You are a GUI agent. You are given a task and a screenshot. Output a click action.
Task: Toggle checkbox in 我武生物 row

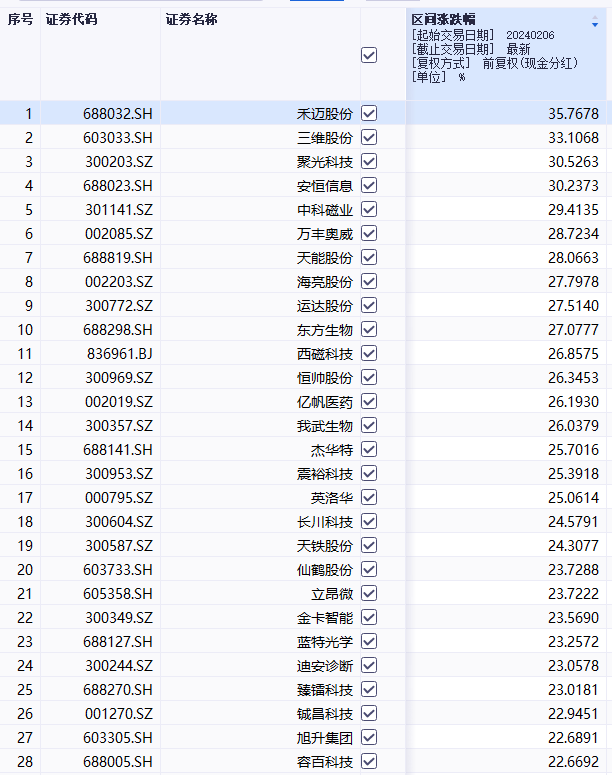pyautogui.click(x=369, y=425)
